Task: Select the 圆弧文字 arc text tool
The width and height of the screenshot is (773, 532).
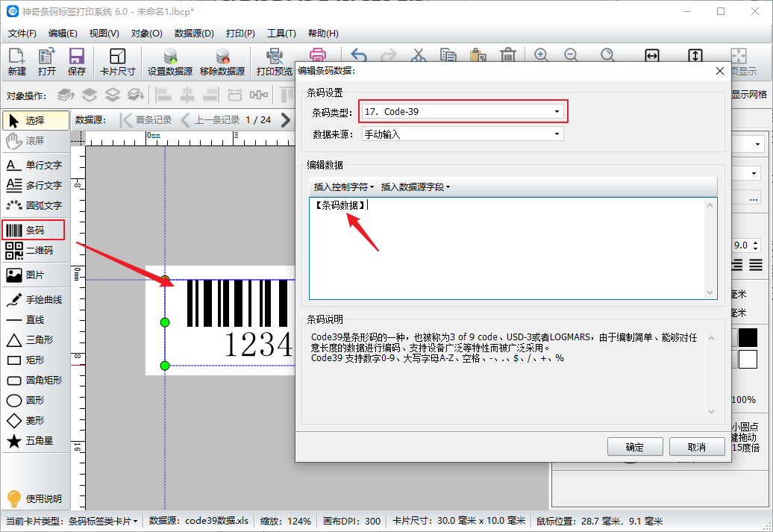Action: [x=34, y=205]
